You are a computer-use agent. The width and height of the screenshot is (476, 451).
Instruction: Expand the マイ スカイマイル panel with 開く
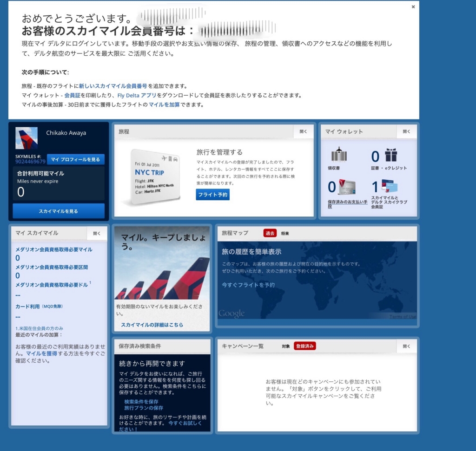(x=97, y=234)
